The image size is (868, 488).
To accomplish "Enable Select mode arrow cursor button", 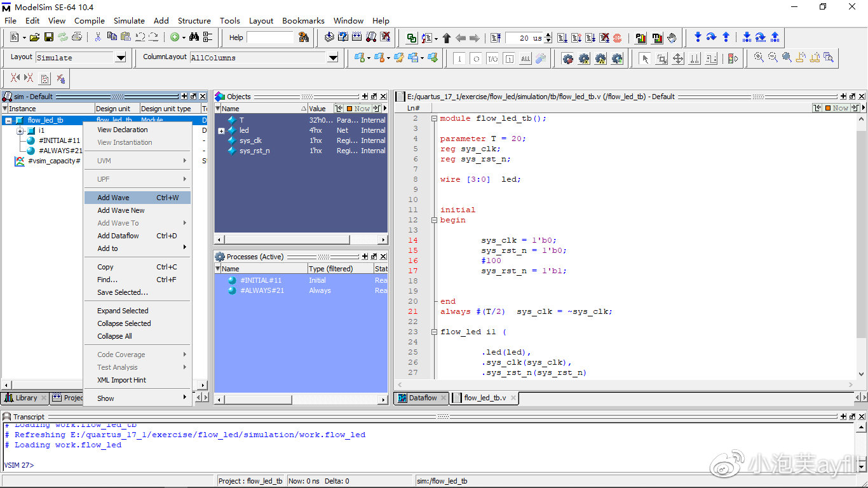I will tap(644, 59).
